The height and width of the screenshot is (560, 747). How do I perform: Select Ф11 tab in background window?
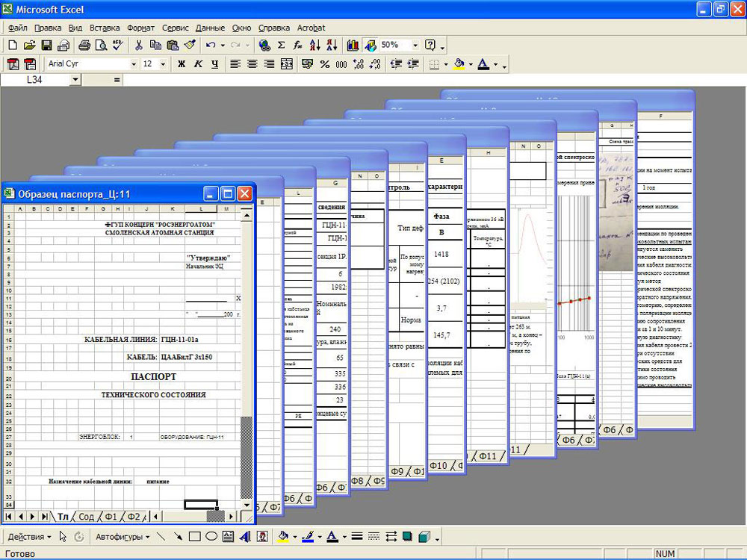487,455
